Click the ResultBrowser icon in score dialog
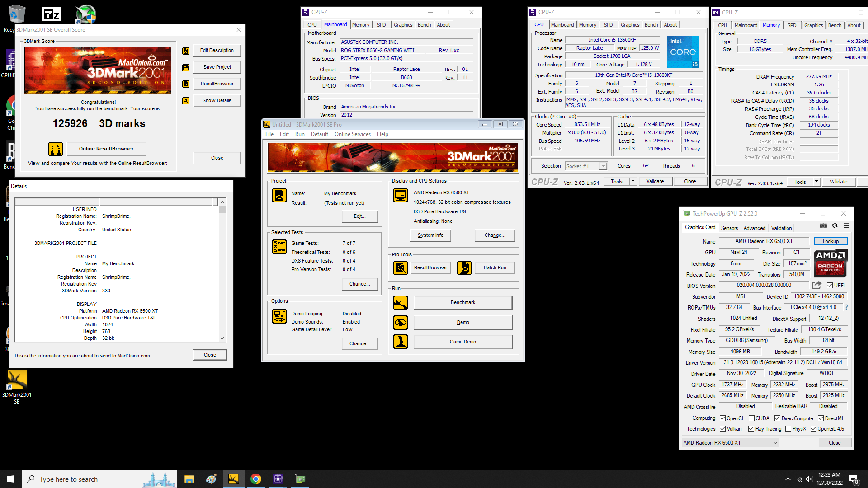 coord(186,84)
